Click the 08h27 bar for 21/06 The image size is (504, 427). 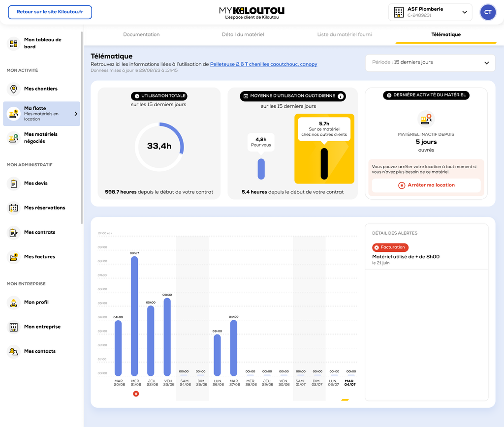point(134,315)
